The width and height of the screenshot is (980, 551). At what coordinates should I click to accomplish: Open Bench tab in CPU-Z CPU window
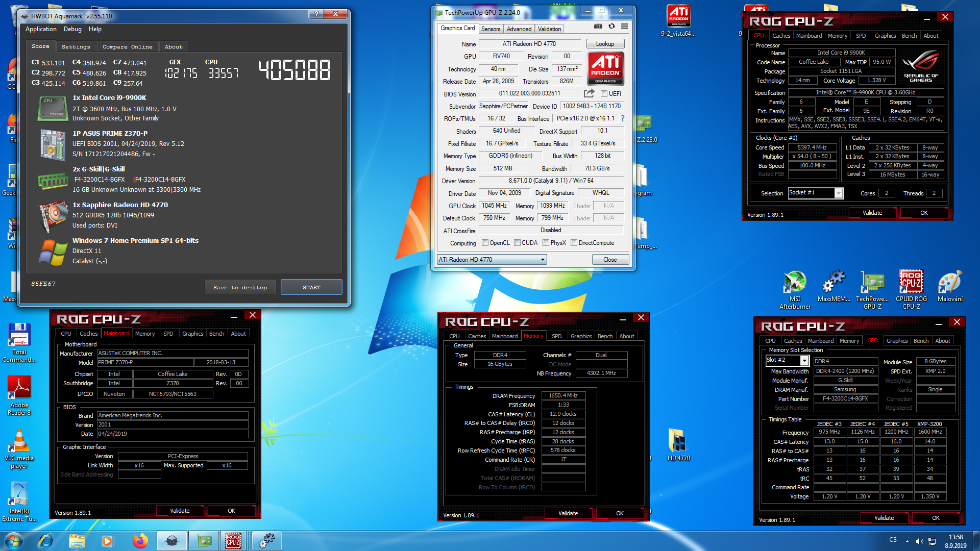point(909,36)
